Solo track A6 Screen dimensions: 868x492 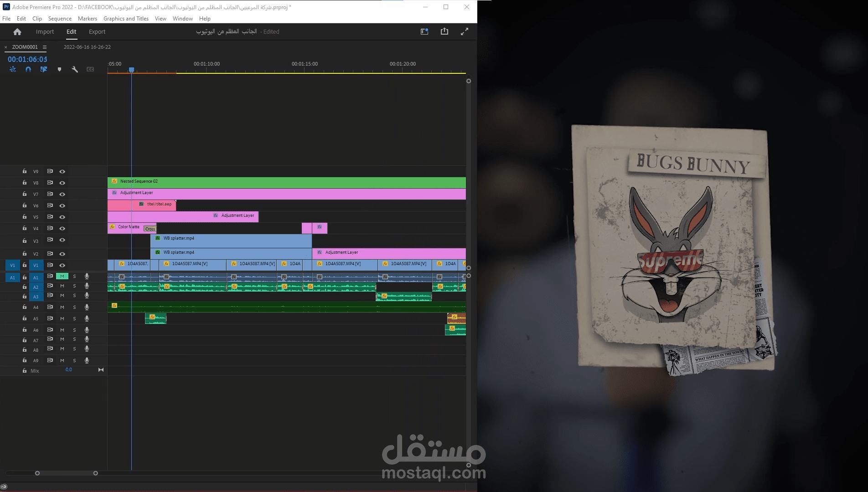74,330
